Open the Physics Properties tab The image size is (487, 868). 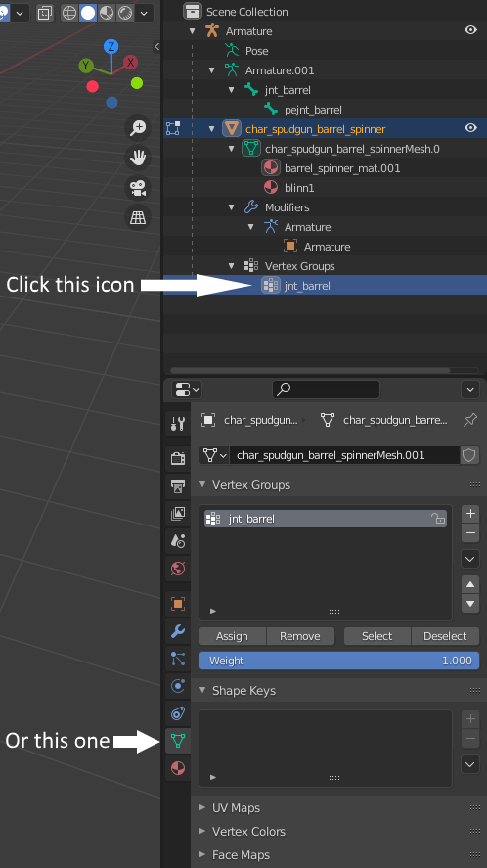[178, 686]
